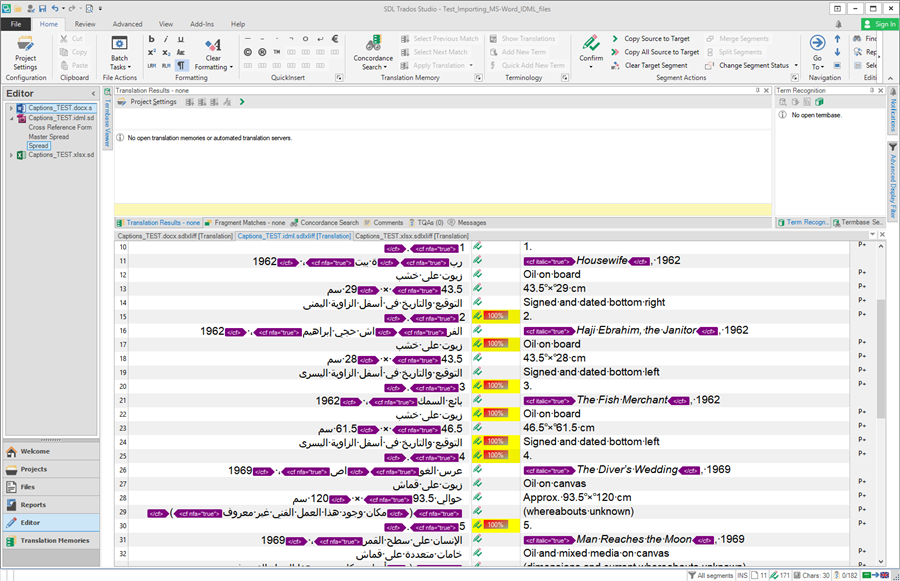Collapse Captions_TEST.idml tree node

coord(11,118)
